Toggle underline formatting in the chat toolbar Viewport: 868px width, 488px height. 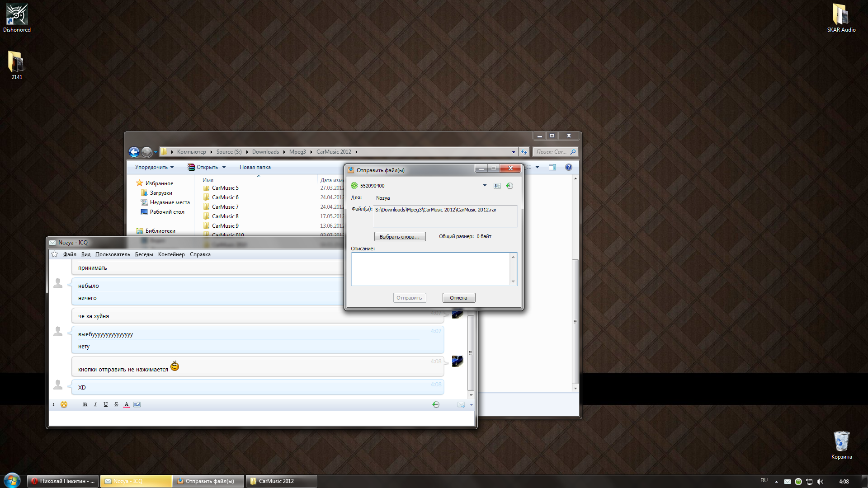click(x=105, y=404)
